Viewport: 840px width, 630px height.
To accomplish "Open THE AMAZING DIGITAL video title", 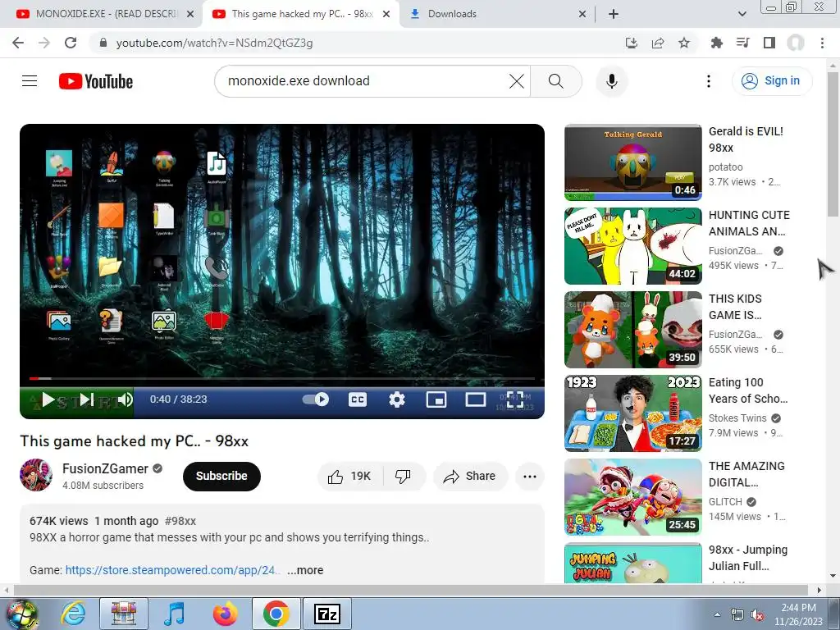I will tap(746, 474).
